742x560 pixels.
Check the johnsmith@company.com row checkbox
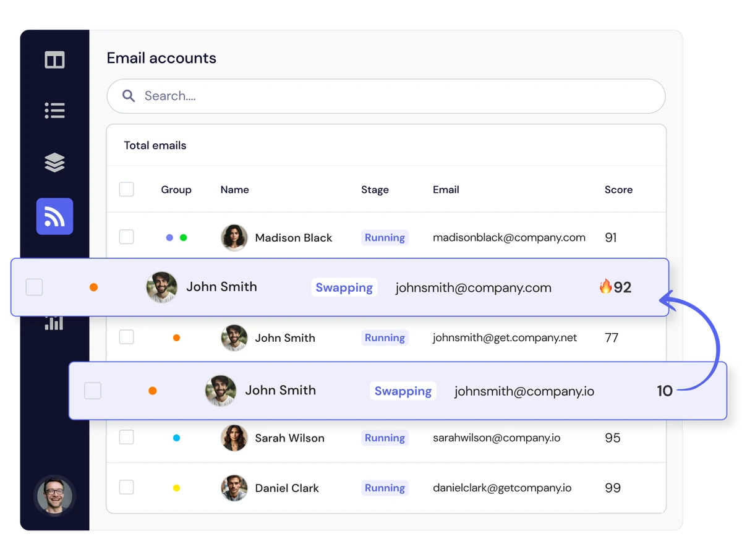(x=34, y=287)
